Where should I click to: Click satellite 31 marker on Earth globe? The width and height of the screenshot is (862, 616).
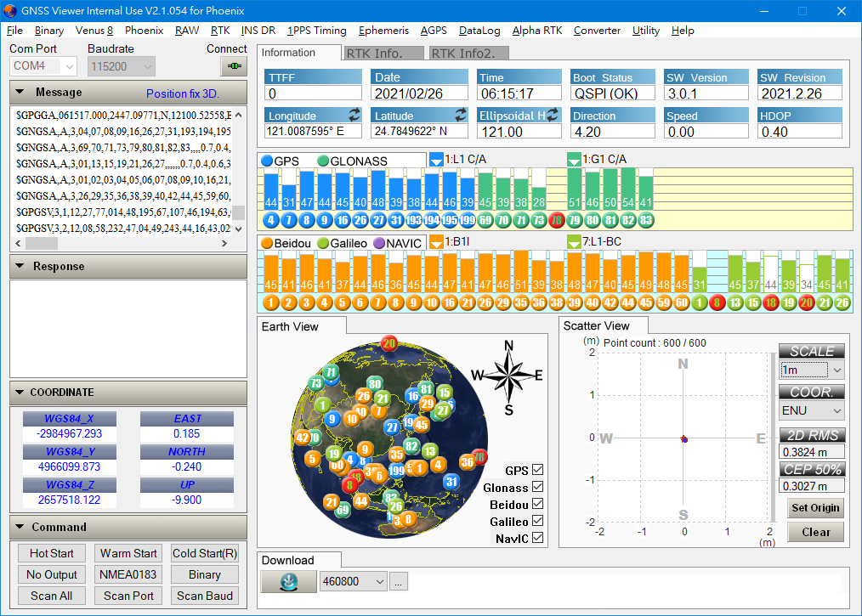point(451,482)
